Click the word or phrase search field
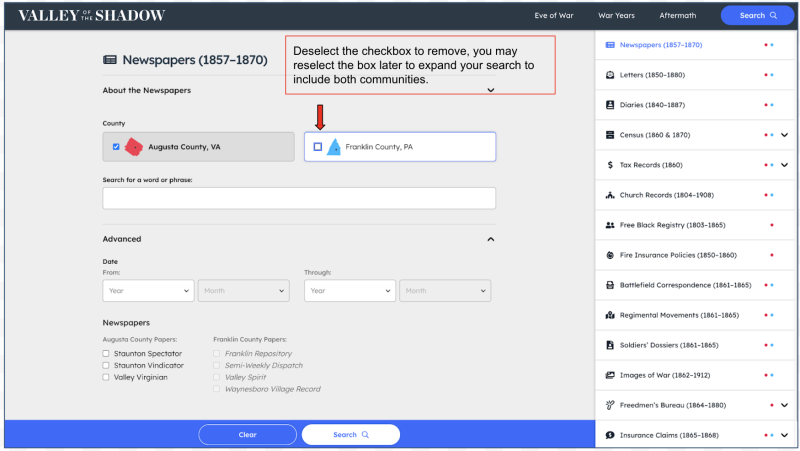 [299, 198]
